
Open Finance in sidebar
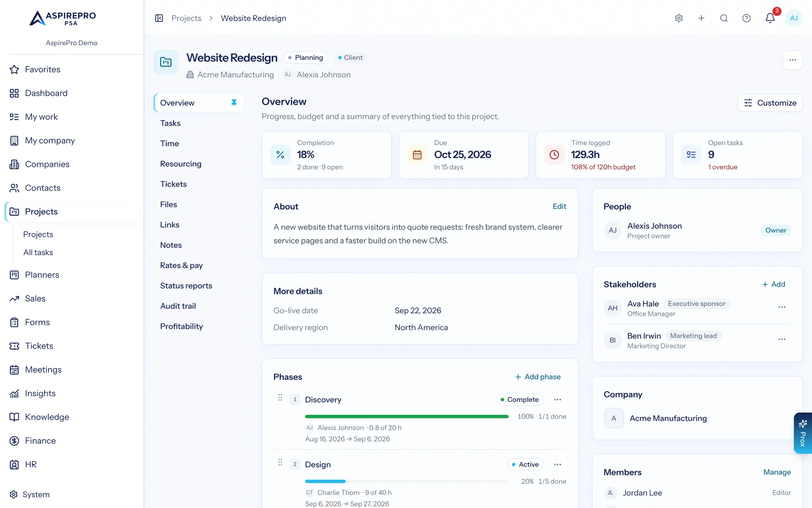71,441
